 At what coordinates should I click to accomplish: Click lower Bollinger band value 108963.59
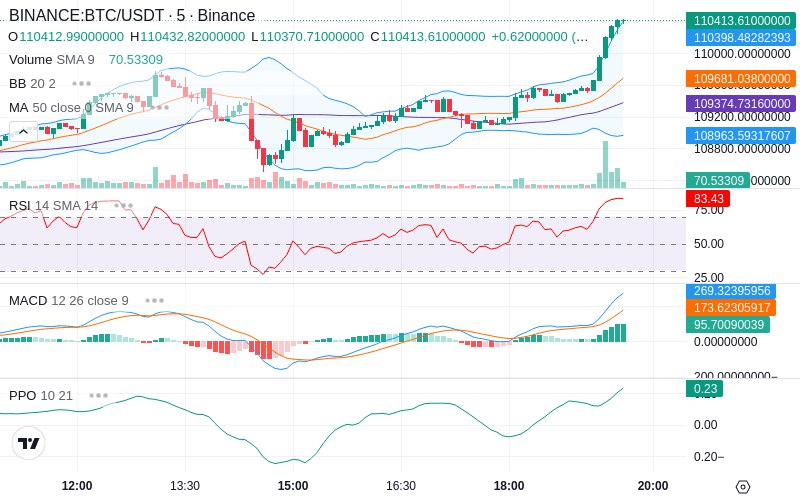pyautogui.click(x=741, y=136)
